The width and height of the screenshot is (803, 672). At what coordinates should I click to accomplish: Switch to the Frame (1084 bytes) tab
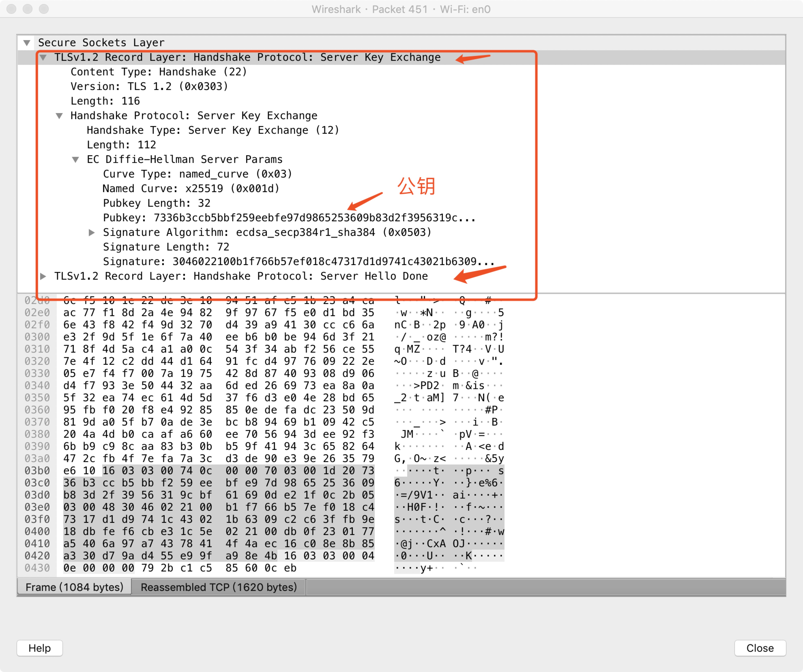click(x=74, y=587)
